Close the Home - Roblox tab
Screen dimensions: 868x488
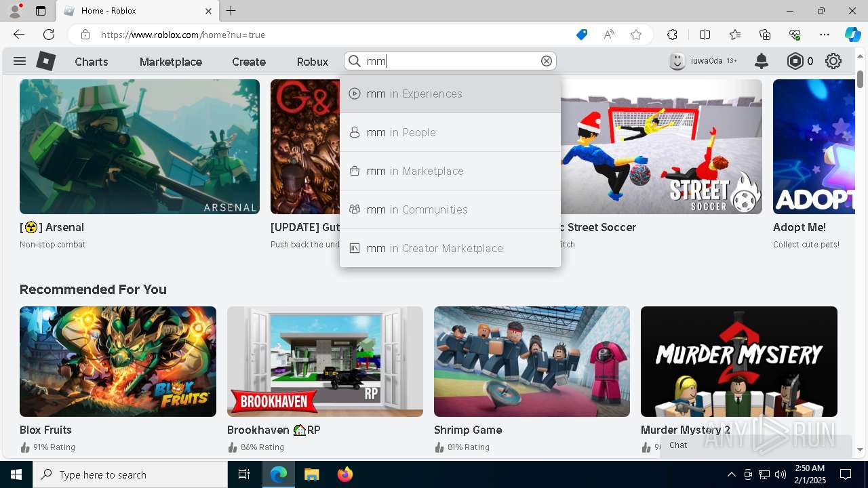coord(208,11)
